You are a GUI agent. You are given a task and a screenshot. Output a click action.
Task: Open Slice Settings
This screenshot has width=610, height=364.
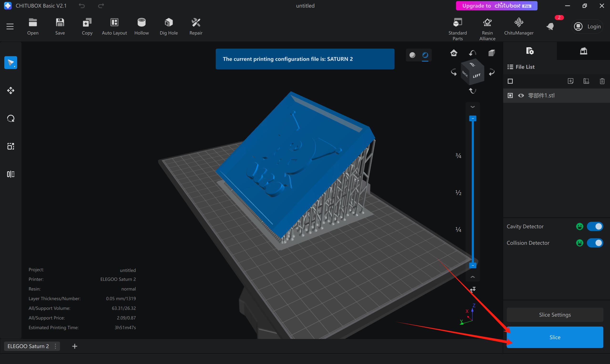pyautogui.click(x=555, y=315)
